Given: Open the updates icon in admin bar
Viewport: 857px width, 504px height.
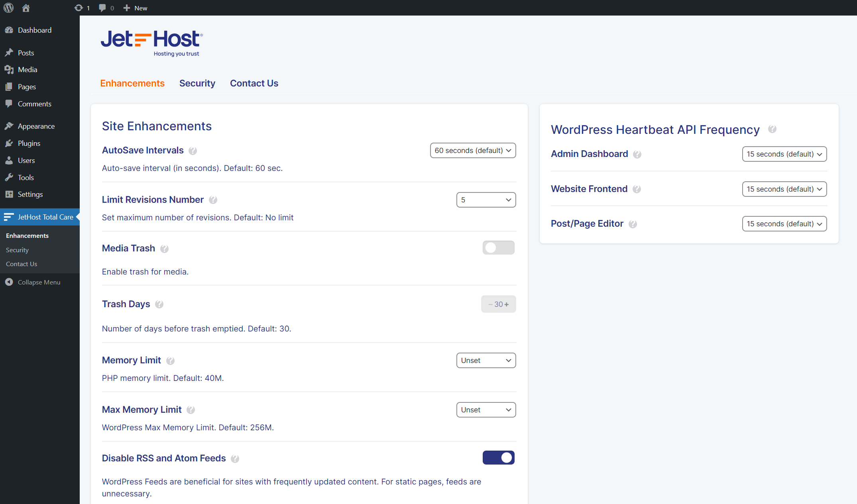Looking at the screenshot, I should [79, 8].
